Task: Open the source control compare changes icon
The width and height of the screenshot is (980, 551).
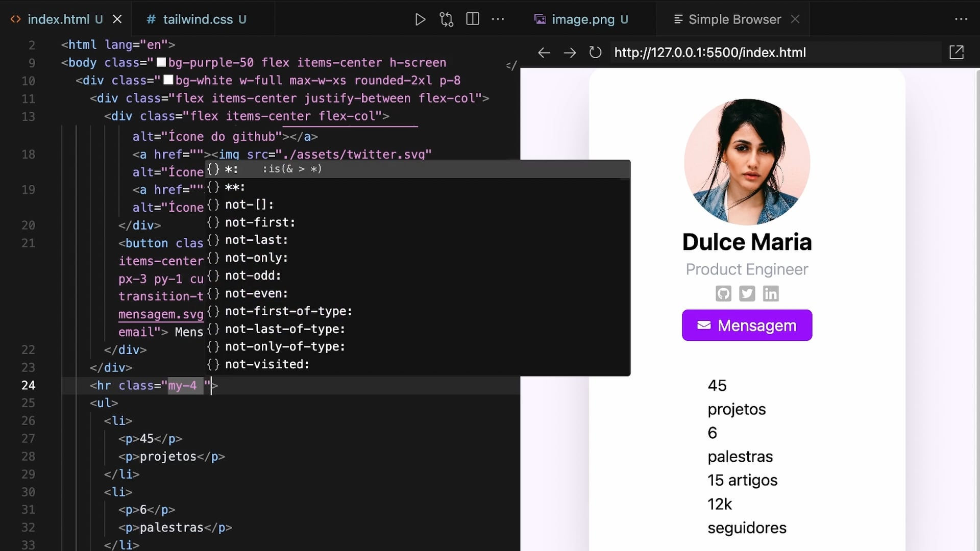Action: pyautogui.click(x=446, y=19)
